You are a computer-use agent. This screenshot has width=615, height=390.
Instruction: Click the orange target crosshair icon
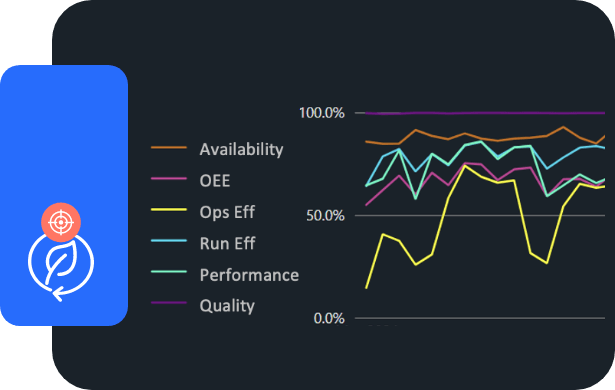tap(61, 222)
